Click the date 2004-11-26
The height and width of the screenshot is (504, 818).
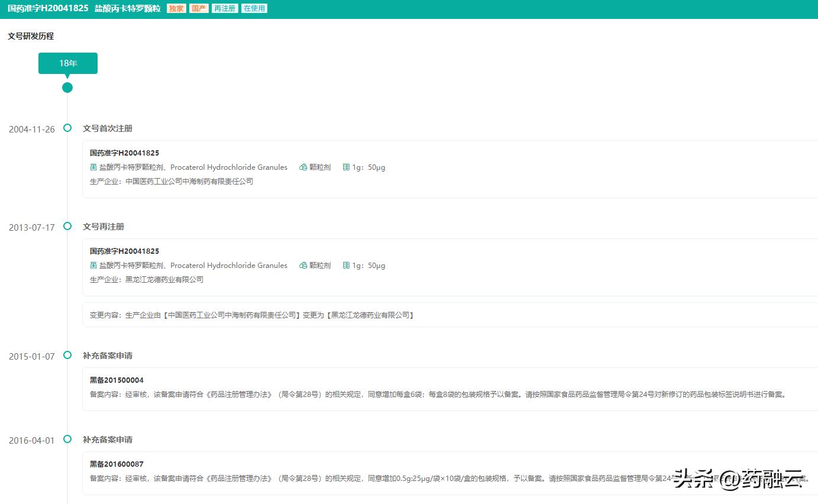(32, 130)
